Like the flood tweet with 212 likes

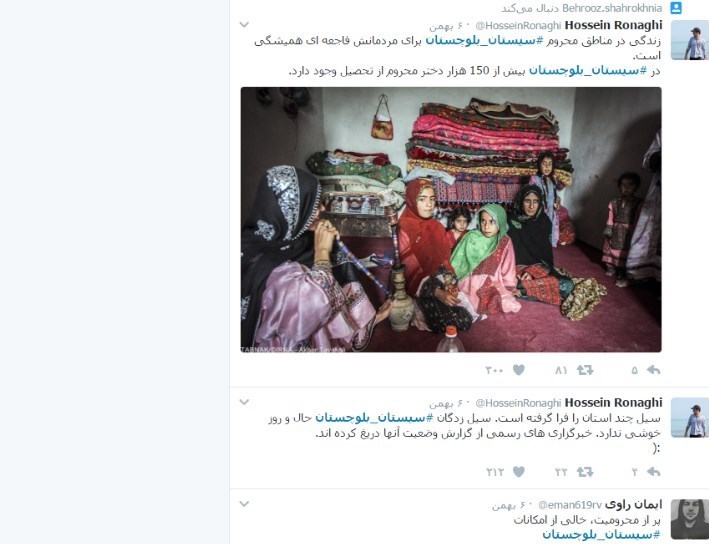point(519,472)
